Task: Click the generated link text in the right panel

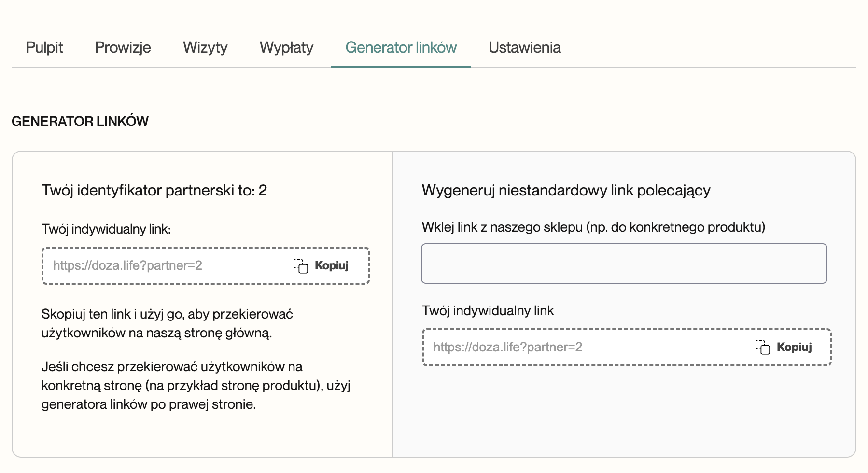Action: point(507,347)
